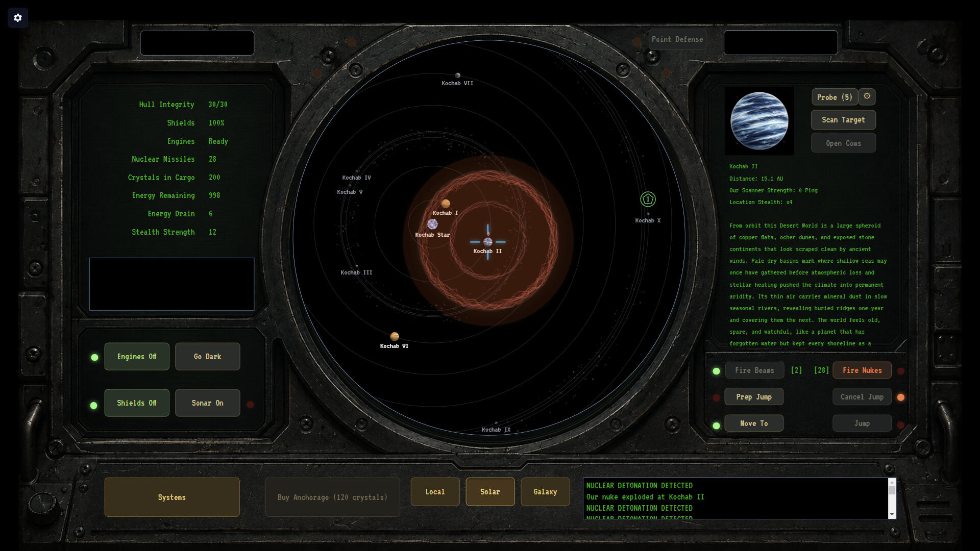980x551 pixels.
Task: Open the Systems panel
Action: [x=172, y=497]
